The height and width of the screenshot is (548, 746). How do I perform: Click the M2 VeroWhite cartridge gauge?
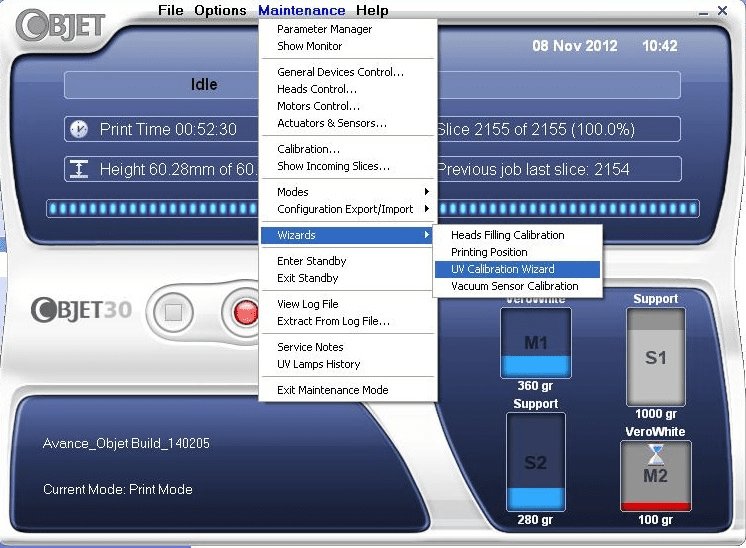(x=656, y=476)
